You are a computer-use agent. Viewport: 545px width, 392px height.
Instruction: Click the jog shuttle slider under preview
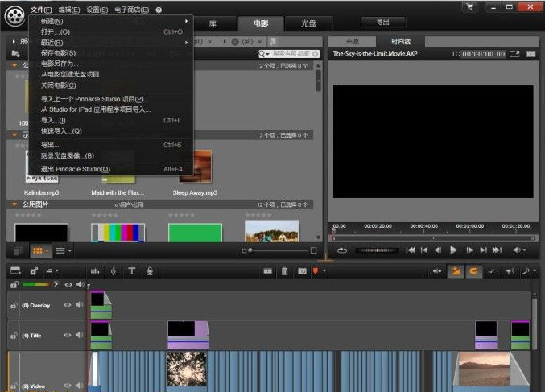click(377, 250)
